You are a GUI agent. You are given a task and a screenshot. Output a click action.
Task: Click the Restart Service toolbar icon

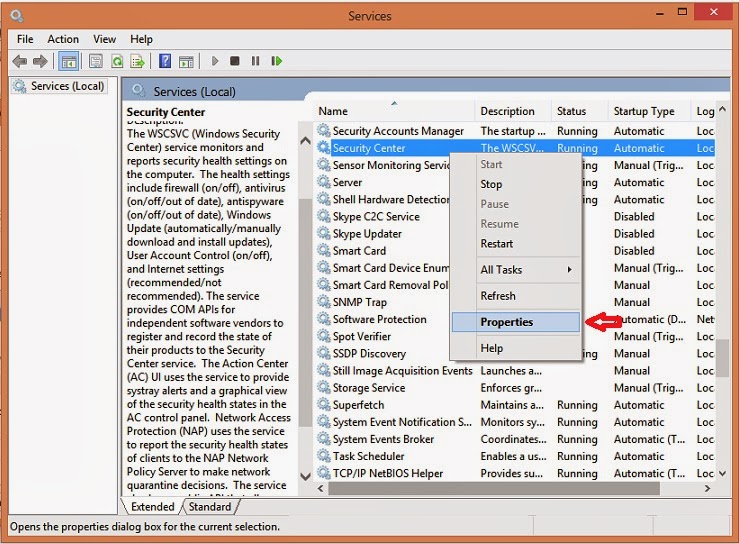coord(277,61)
